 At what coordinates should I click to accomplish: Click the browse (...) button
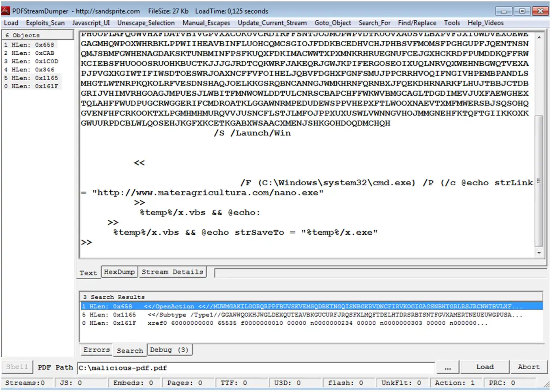coord(448,367)
